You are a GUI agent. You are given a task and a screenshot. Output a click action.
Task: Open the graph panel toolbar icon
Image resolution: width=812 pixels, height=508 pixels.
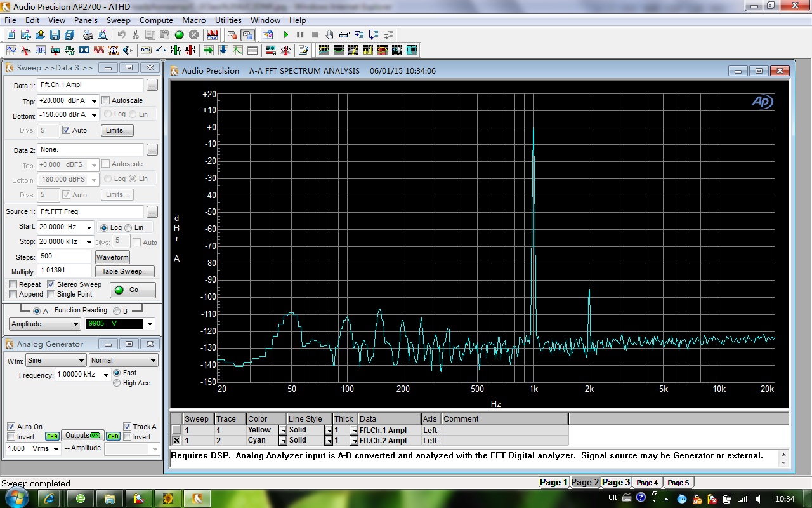(237, 50)
